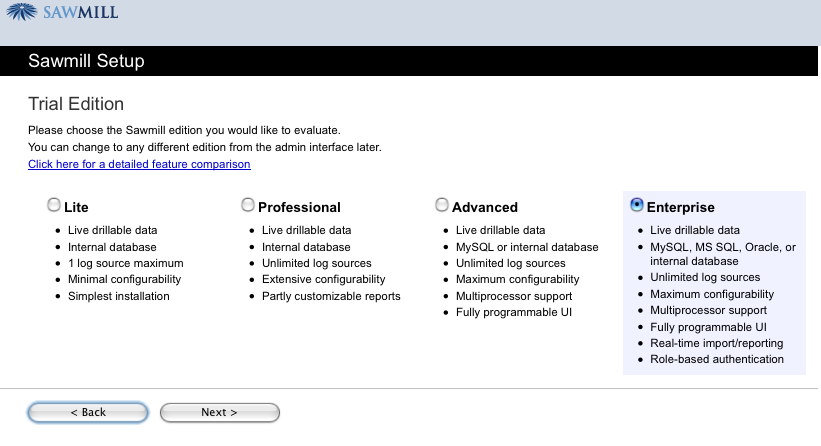Click the Lite edition heading text
This screenshot has width=821, height=446.
coord(76,208)
